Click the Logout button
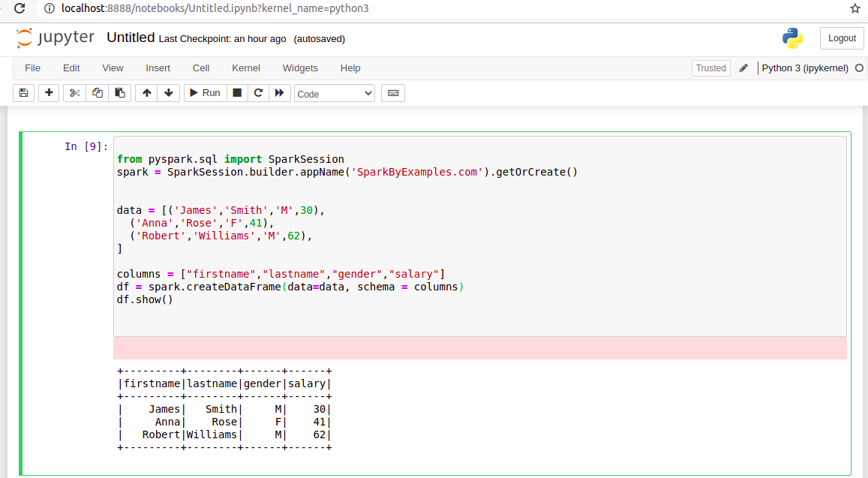Viewport: 868px width, 478px height. click(841, 38)
